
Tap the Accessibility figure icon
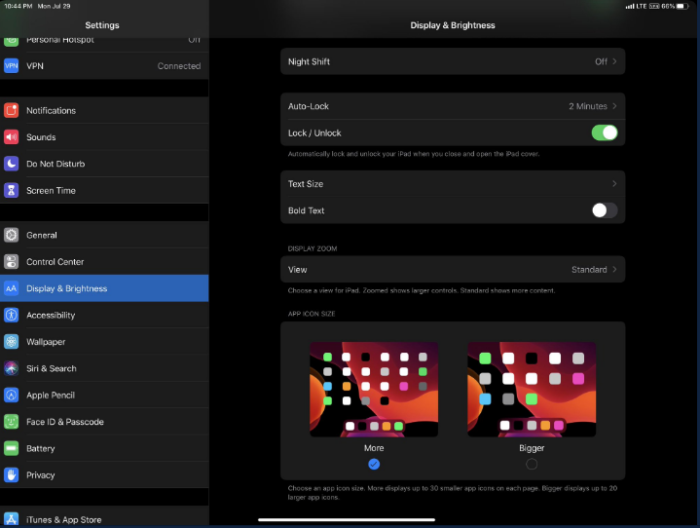11,315
